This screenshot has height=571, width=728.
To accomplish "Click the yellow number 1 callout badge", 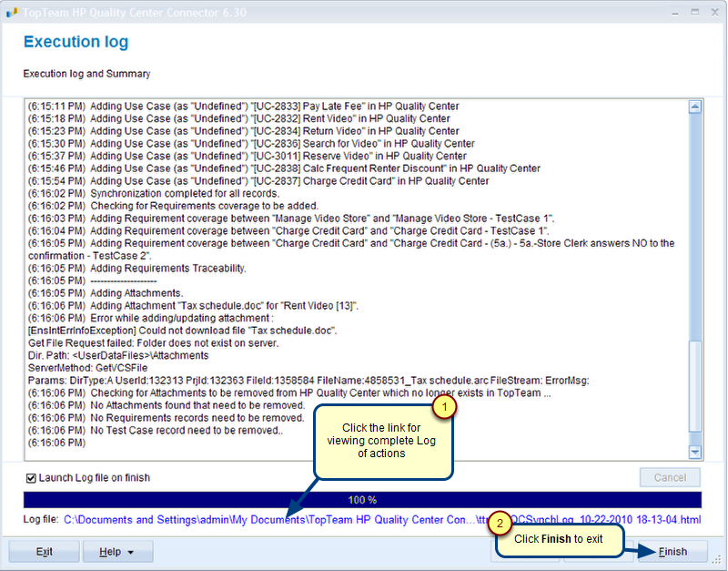I will point(442,407).
